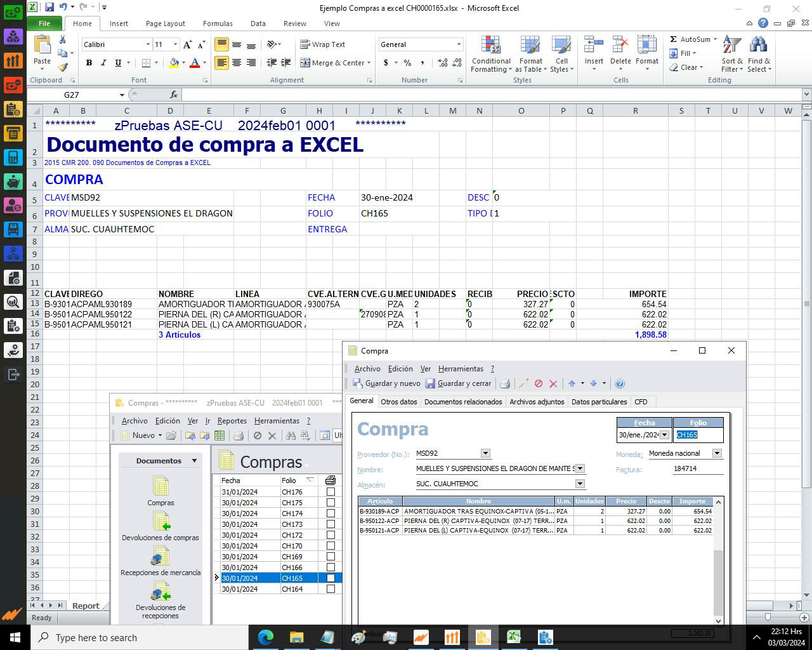Click the help icon in Compra toolbar
812x650 pixels.
click(x=620, y=383)
